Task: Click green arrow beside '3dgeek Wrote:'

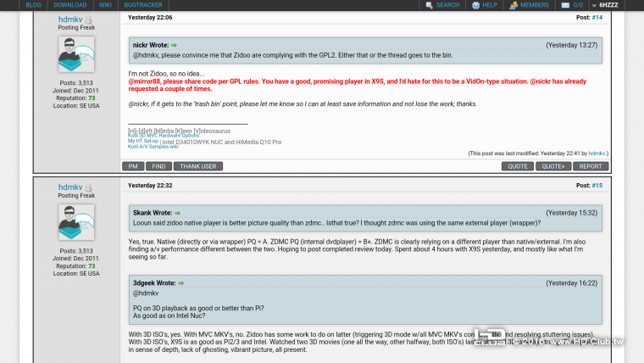Action: (180, 282)
